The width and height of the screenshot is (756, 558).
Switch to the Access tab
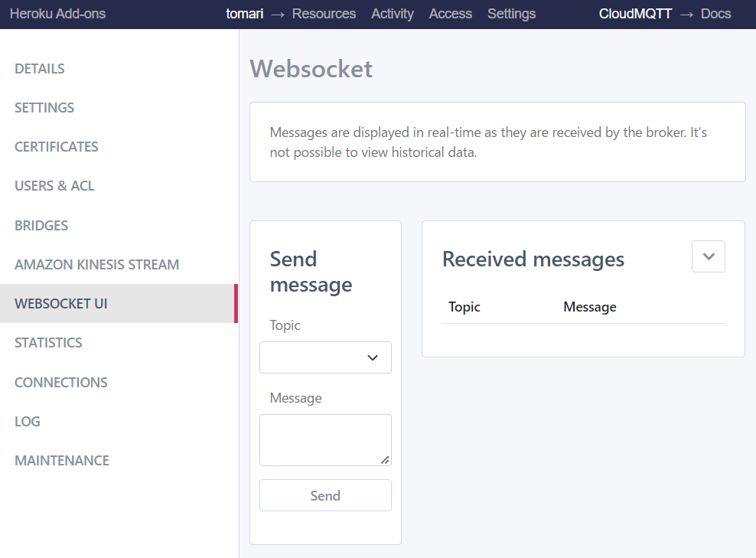click(x=451, y=14)
